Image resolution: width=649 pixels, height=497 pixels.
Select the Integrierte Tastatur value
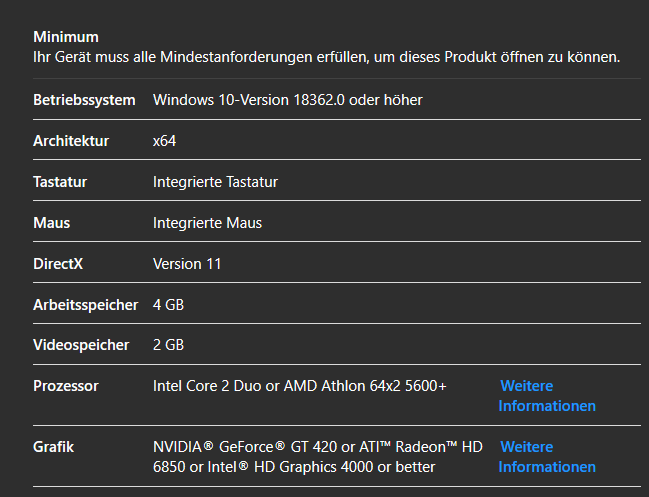click(x=215, y=182)
